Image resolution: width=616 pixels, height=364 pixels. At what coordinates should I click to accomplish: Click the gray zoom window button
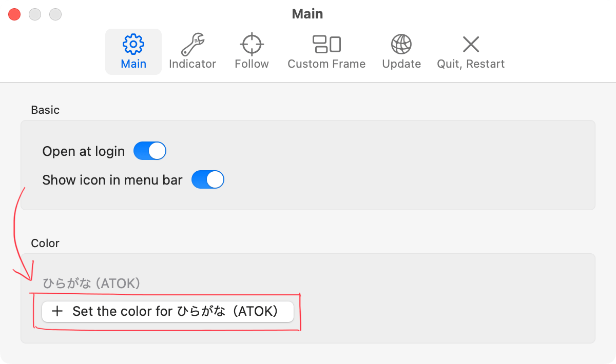(55, 14)
